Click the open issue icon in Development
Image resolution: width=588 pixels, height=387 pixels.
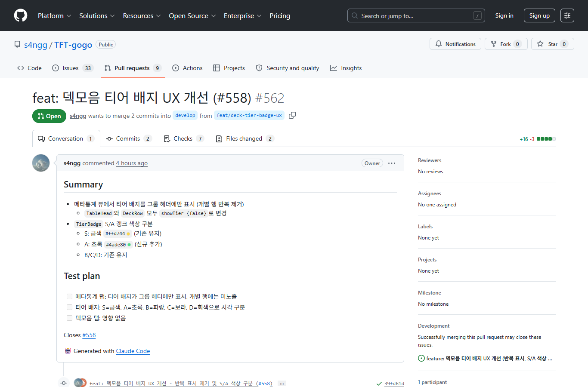tap(421, 358)
